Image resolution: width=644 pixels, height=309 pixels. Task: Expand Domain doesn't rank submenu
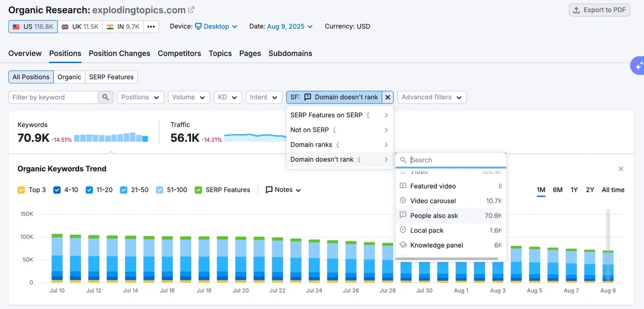[x=340, y=160]
